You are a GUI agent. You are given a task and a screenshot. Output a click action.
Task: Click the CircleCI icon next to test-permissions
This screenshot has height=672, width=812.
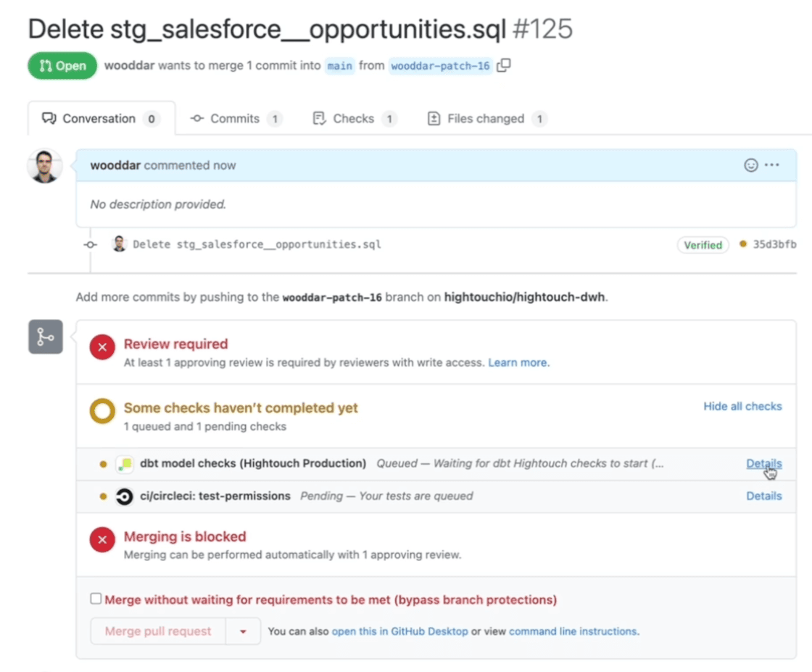(125, 497)
